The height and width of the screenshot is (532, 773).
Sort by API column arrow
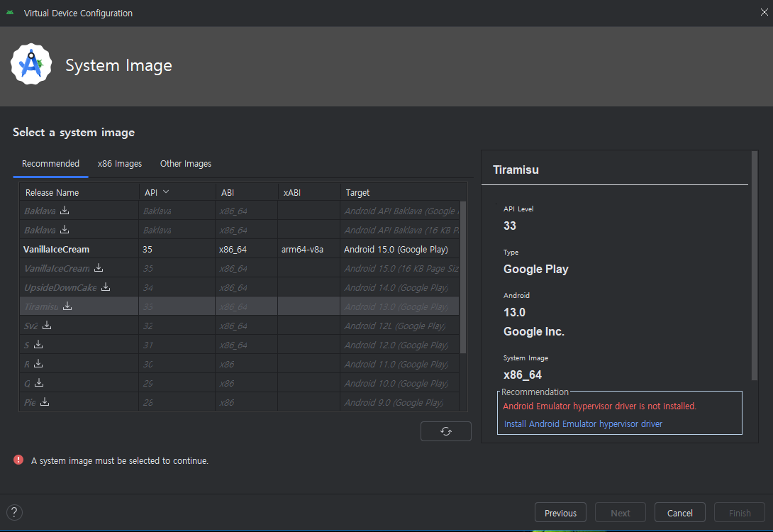(x=166, y=192)
